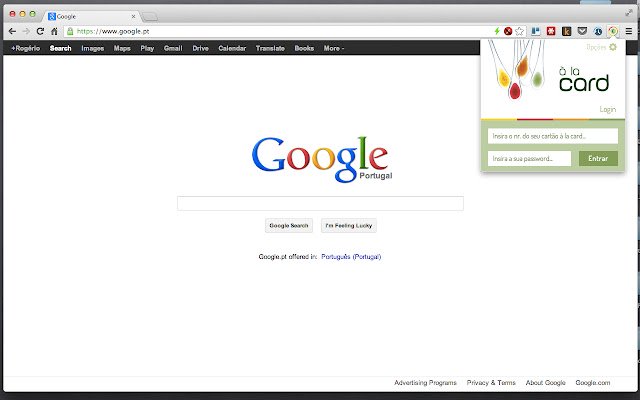Viewport: 640px width, 400px height.
Task: Expand the More dropdown in Google bar
Action: (334, 48)
